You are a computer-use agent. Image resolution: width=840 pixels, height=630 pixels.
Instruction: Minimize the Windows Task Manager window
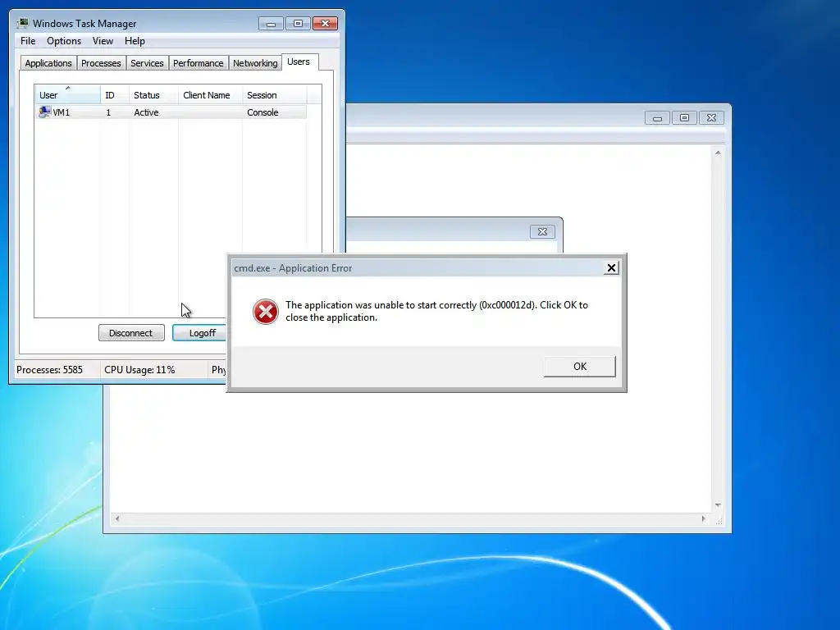click(271, 24)
